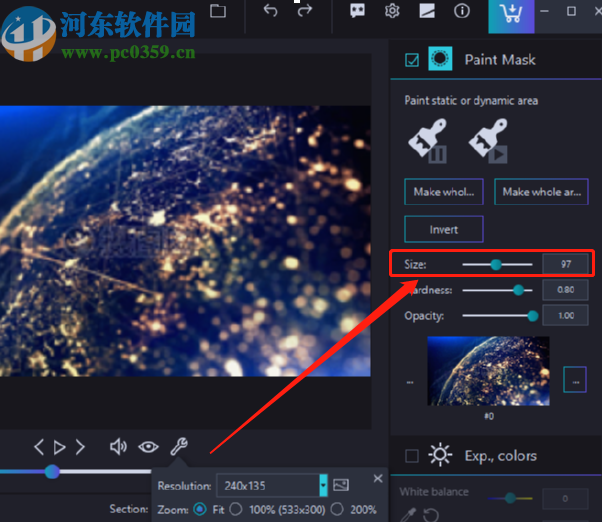The height and width of the screenshot is (522, 602).
Task: Toggle the eye preview icon
Action: (x=148, y=447)
